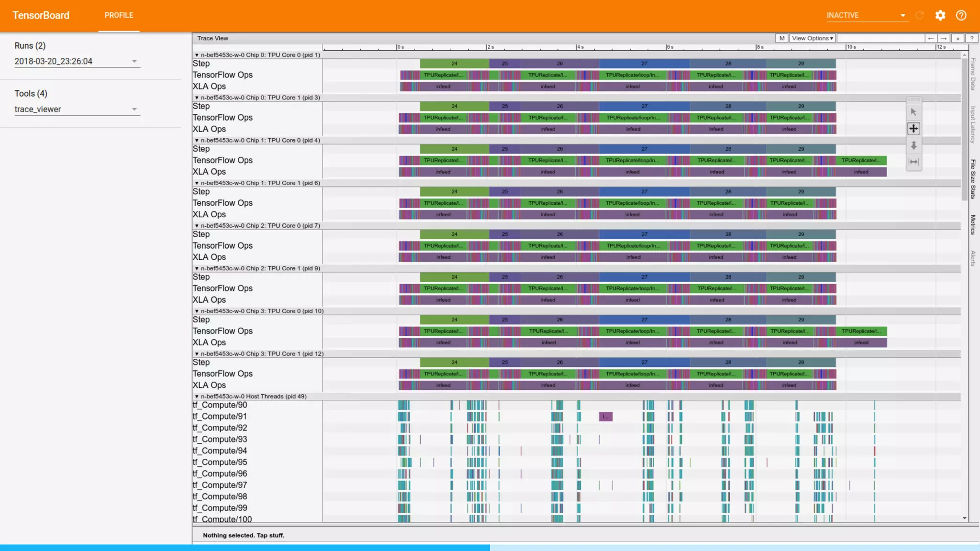The width and height of the screenshot is (980, 551).
Task: Select step 26 in Chip 1 Core 0 track
Action: pyautogui.click(x=560, y=149)
